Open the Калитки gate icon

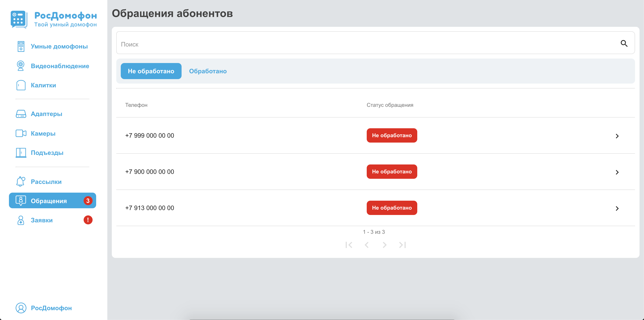pyautogui.click(x=21, y=85)
